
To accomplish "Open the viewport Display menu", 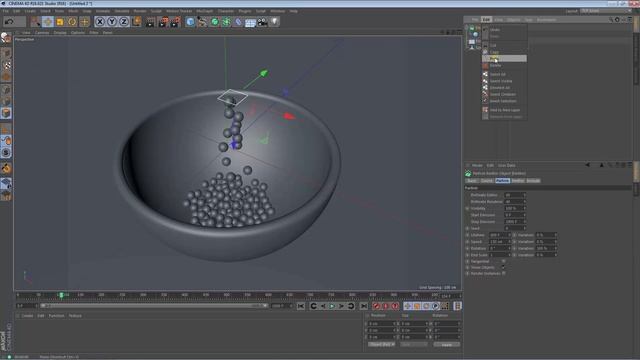I will [x=60, y=32].
